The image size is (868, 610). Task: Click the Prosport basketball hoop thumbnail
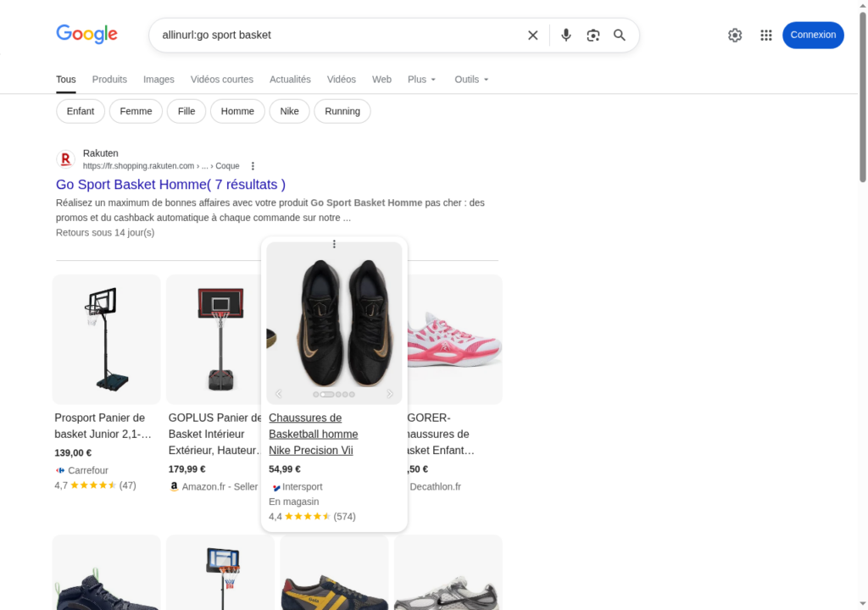[x=106, y=339]
